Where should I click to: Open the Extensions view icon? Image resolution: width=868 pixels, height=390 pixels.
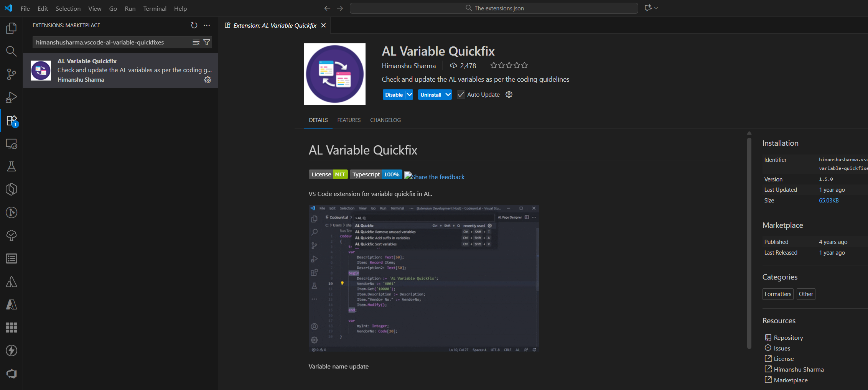(12, 121)
